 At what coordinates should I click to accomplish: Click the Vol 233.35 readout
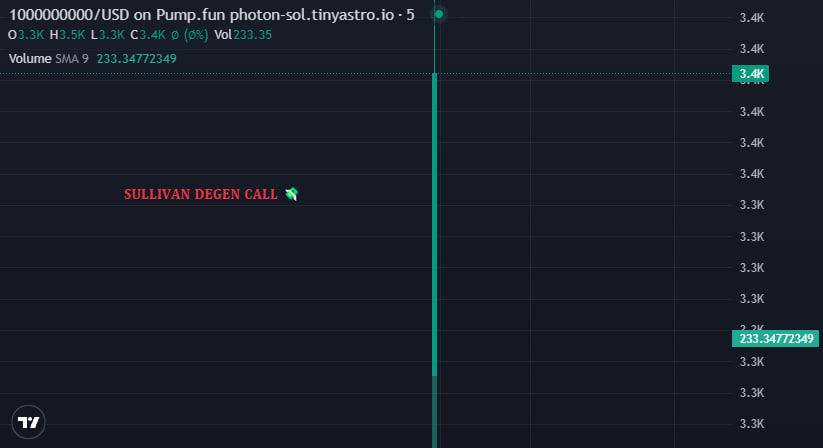tap(243, 35)
